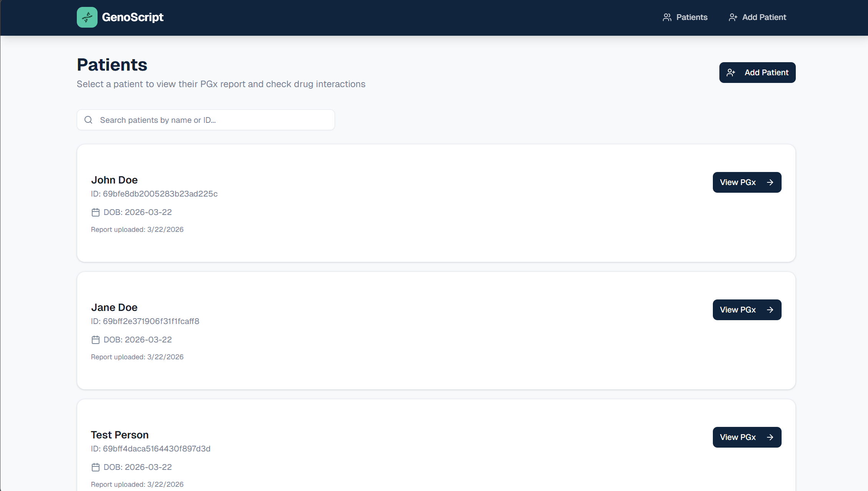The image size is (868, 491).
Task: Click calendar icon beside Jane Doe's DOB
Action: 96,340
